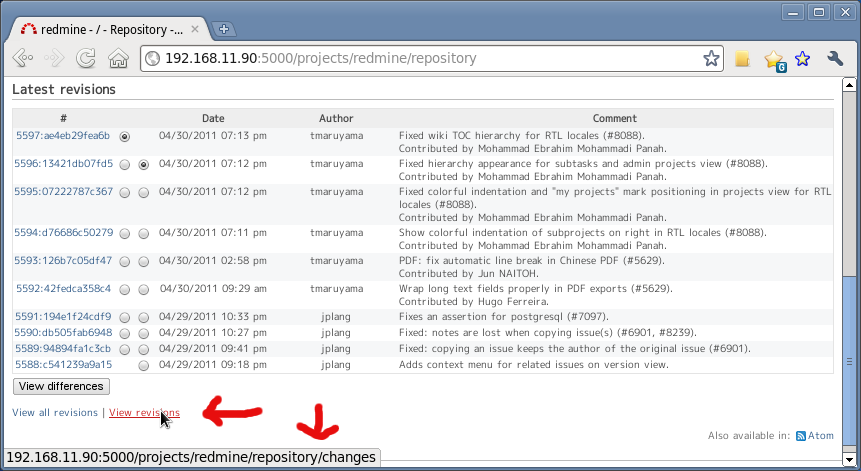
Task: Bookmark this page with the address bar star
Action: click(711, 59)
